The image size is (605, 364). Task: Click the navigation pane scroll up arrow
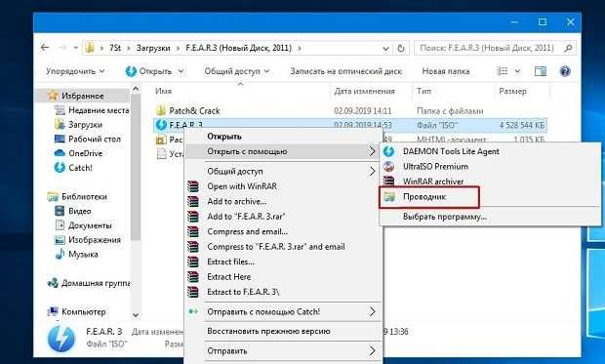pos(136,90)
